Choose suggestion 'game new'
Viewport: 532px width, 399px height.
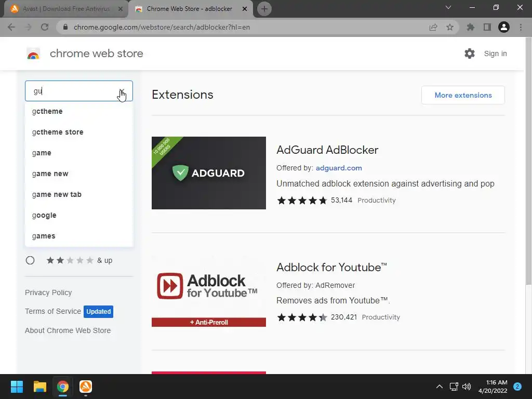79,174
